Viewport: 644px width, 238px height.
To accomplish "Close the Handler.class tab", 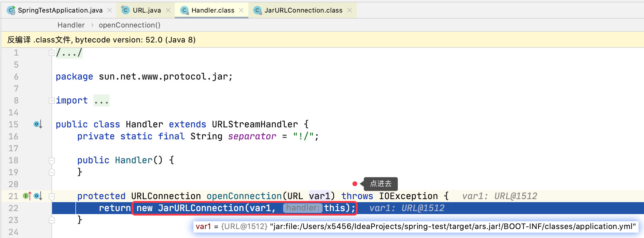I will [241, 10].
